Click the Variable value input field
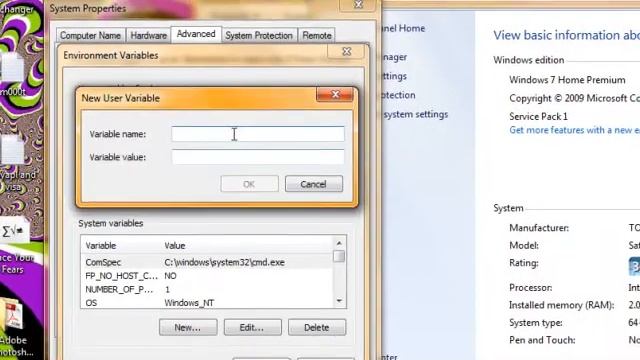Screen dimensions: 640x360 [258, 157]
